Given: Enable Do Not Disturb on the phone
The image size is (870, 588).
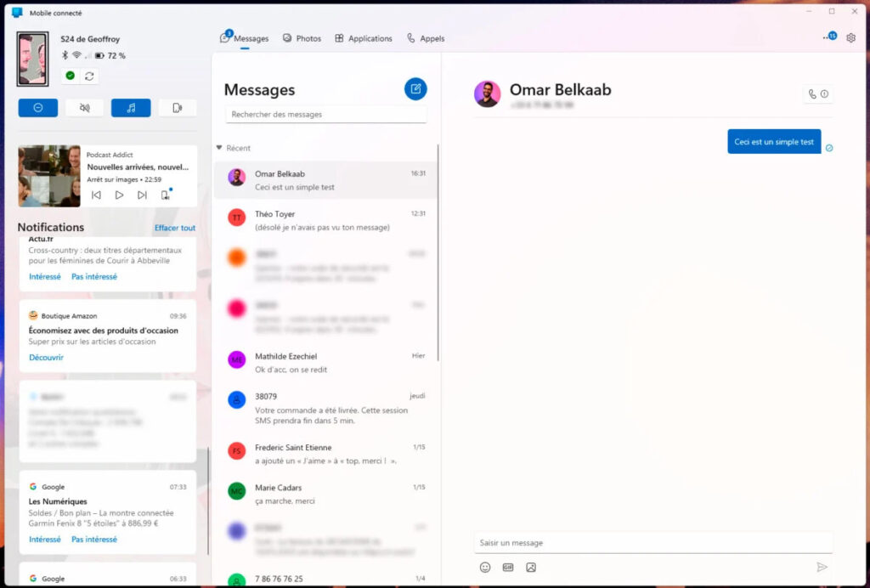Looking at the screenshot, I should [37, 107].
